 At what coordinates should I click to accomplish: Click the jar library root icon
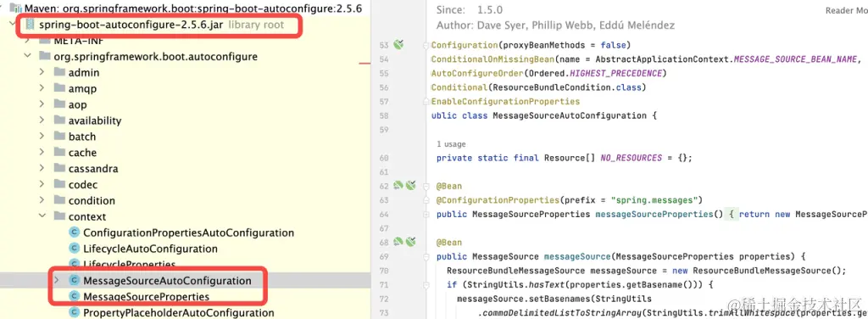pyautogui.click(x=30, y=25)
